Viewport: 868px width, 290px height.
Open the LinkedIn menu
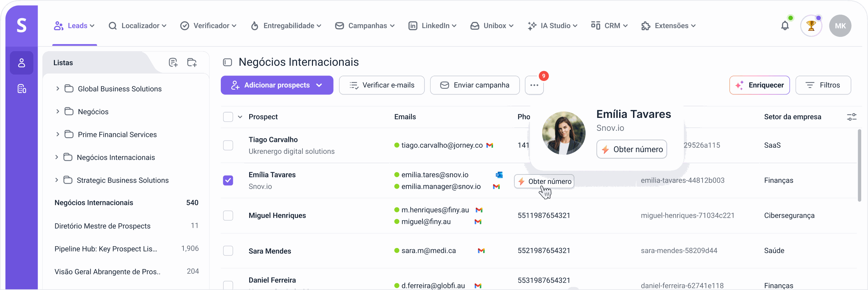tap(433, 26)
